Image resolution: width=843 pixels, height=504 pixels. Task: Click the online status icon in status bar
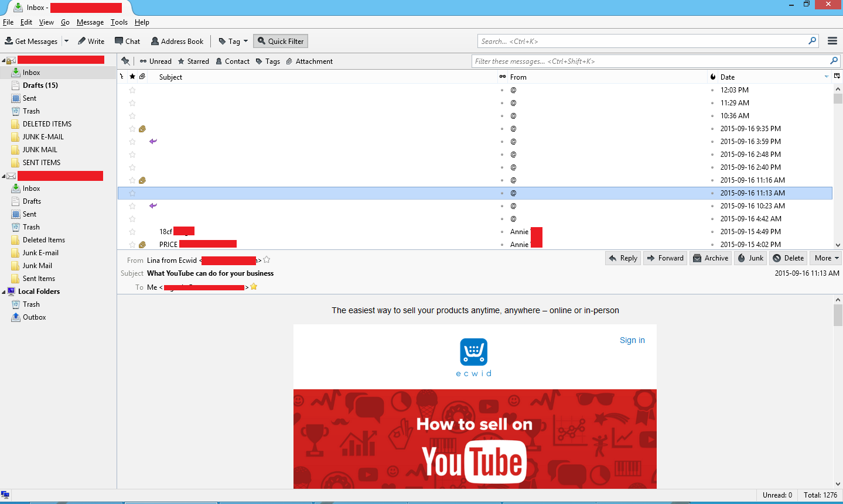pos(5,495)
